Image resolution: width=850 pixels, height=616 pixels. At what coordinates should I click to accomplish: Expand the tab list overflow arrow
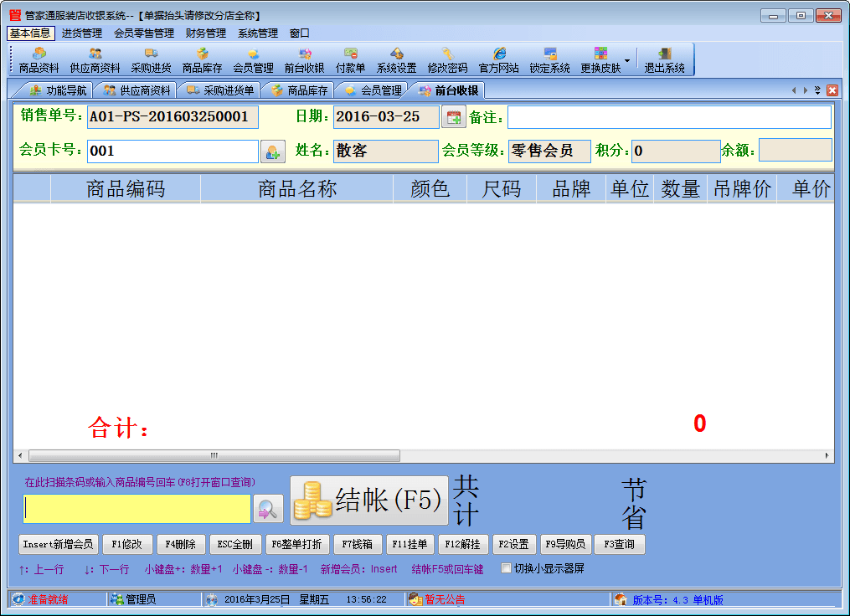pyautogui.click(x=817, y=90)
